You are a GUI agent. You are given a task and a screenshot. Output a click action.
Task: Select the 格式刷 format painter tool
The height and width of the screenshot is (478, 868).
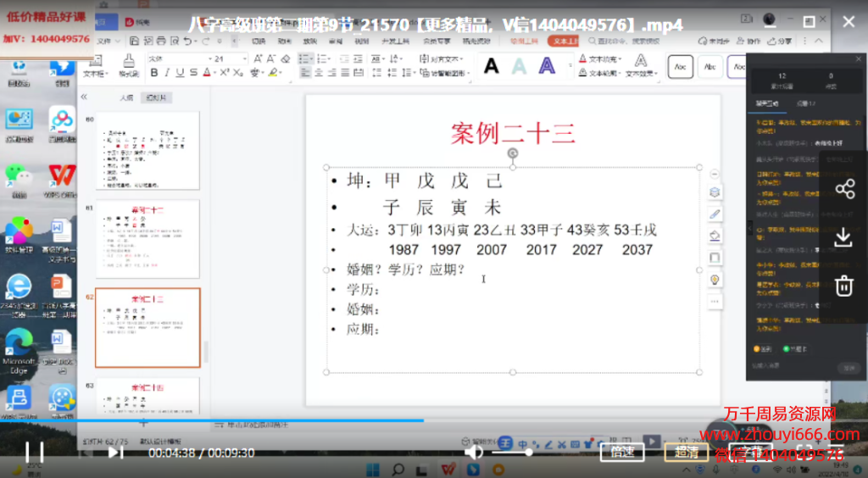click(x=129, y=65)
